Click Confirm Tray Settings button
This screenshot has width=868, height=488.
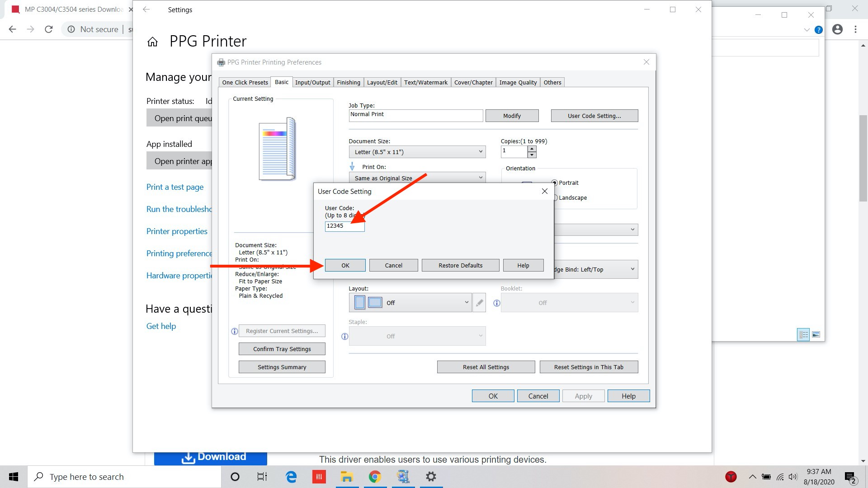[282, 349]
